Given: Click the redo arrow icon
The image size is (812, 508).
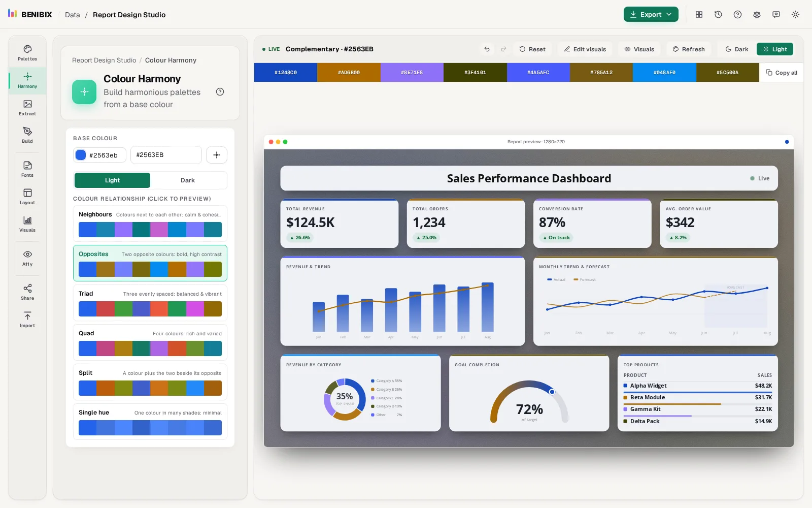Looking at the screenshot, I should (x=503, y=49).
